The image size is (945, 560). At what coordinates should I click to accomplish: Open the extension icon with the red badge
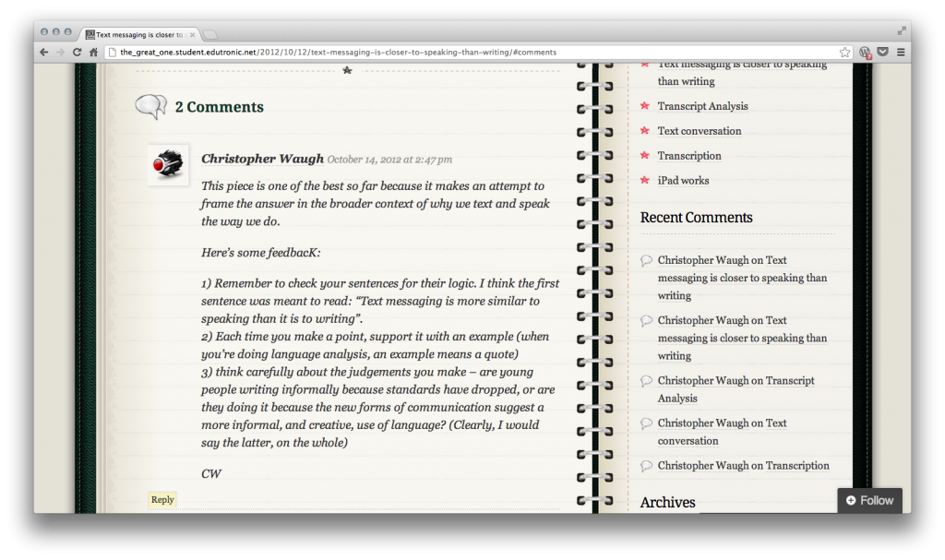[x=865, y=53]
